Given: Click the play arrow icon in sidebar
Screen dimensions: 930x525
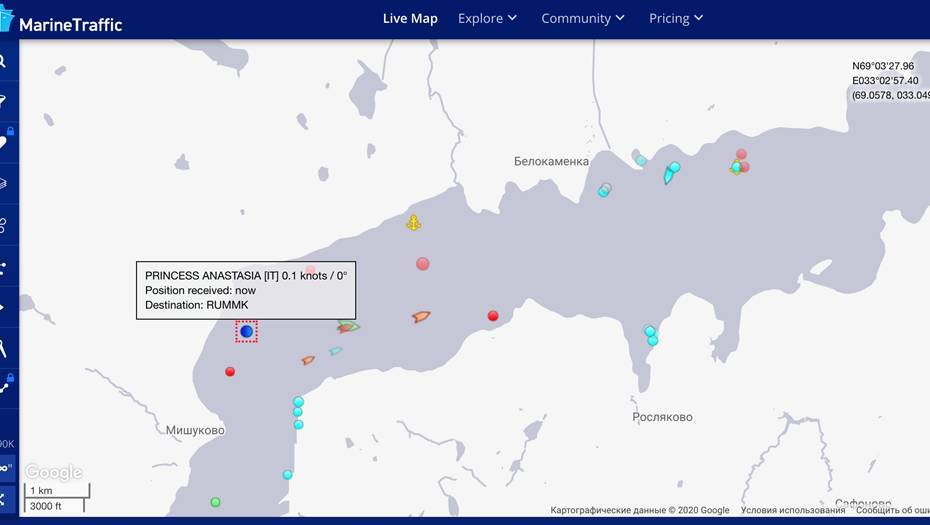Looking at the screenshot, I should pos(2,307).
